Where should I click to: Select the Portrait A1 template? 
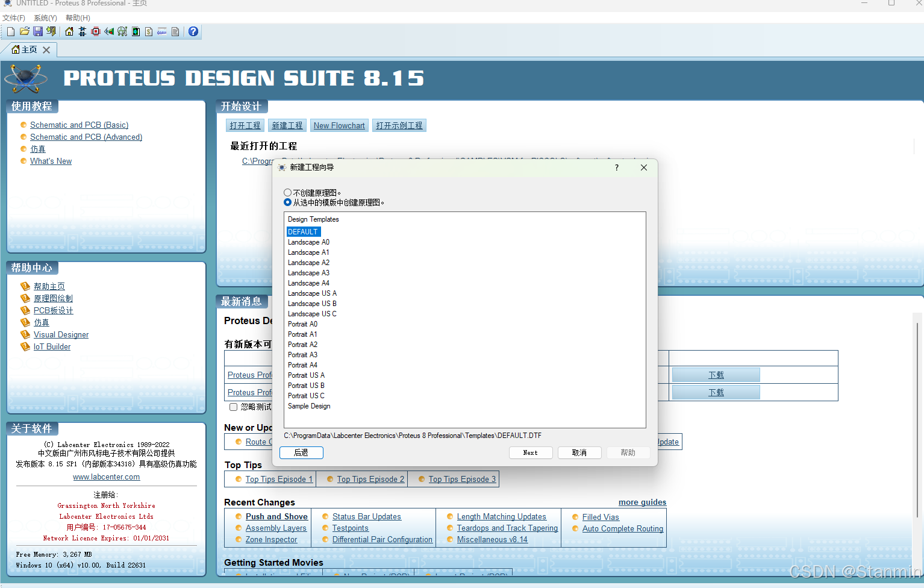[x=302, y=334]
